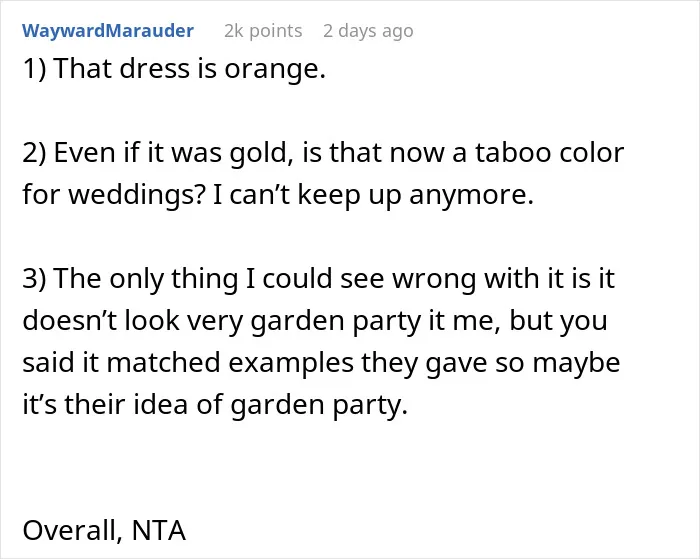
Task: Click the 'NTA' abbreviation at the bottom
Action: pyautogui.click(x=159, y=530)
